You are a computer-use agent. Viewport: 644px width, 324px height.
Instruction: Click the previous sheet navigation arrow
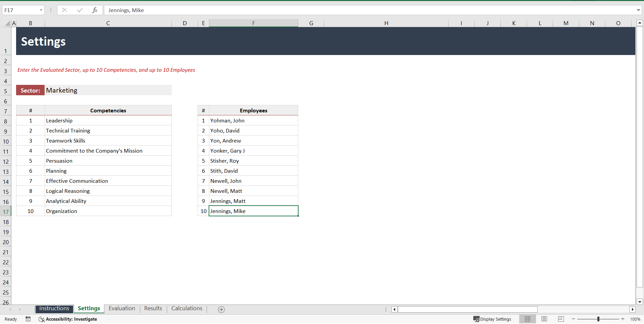click(10, 309)
